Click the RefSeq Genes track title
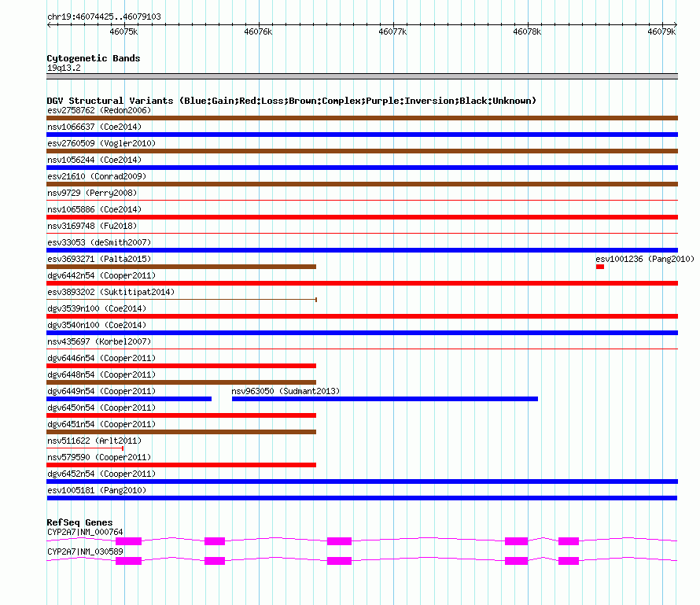 click(x=79, y=522)
